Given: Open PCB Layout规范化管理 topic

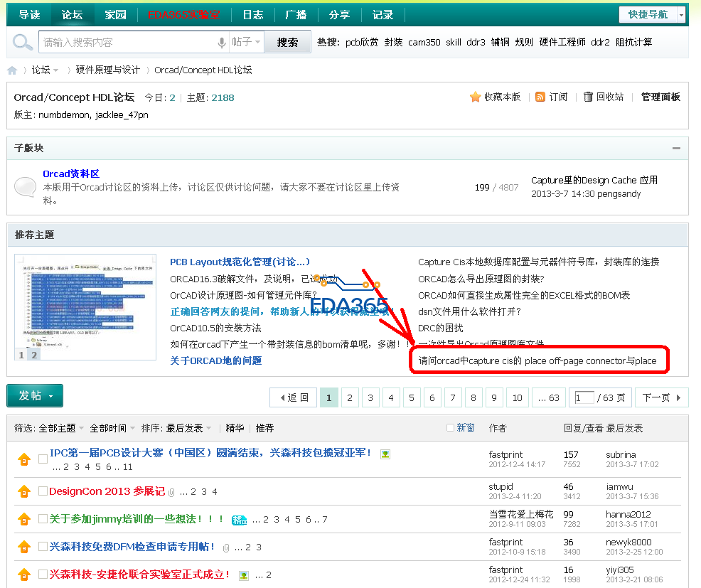Looking at the screenshot, I should (x=240, y=262).
